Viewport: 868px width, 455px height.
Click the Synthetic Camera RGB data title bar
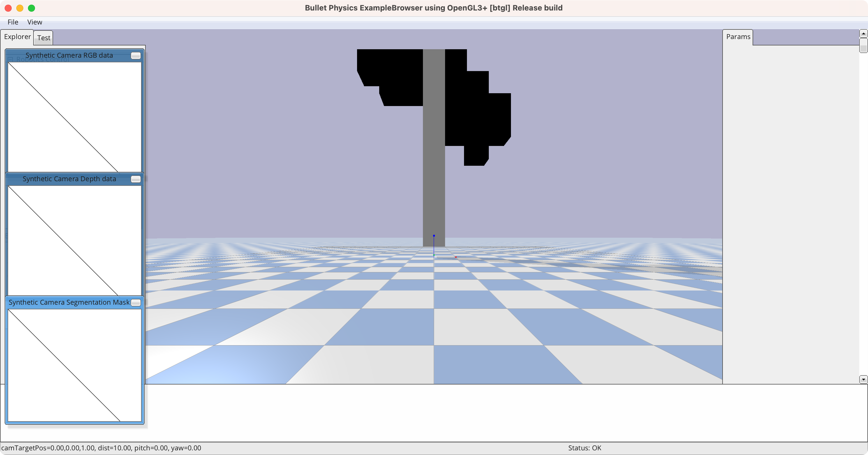click(69, 56)
